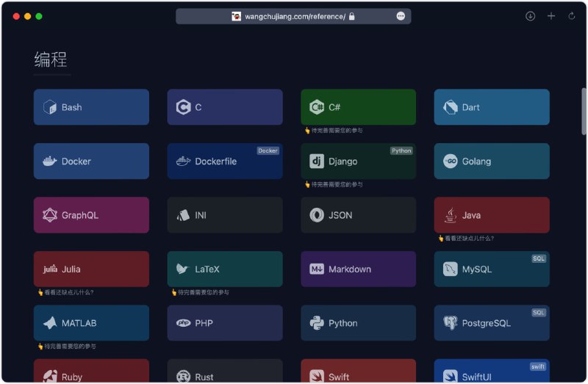Click the Dart logo icon
588x384 pixels.
point(451,107)
